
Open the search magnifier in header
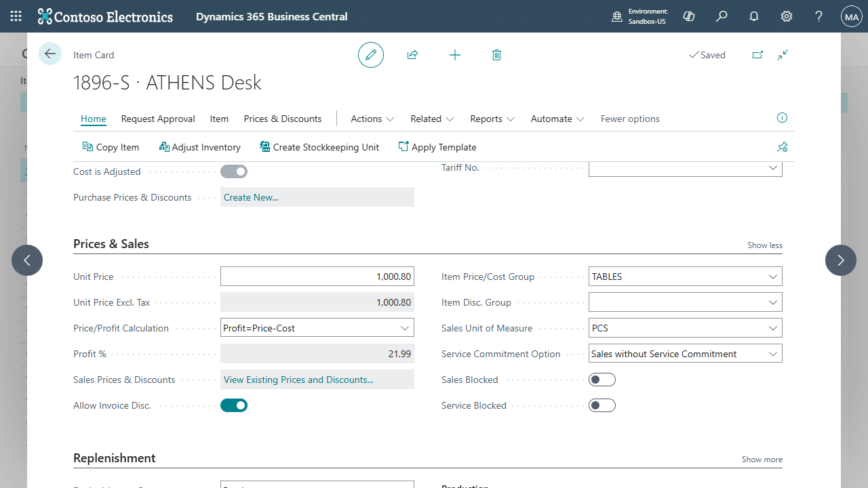pyautogui.click(x=722, y=16)
